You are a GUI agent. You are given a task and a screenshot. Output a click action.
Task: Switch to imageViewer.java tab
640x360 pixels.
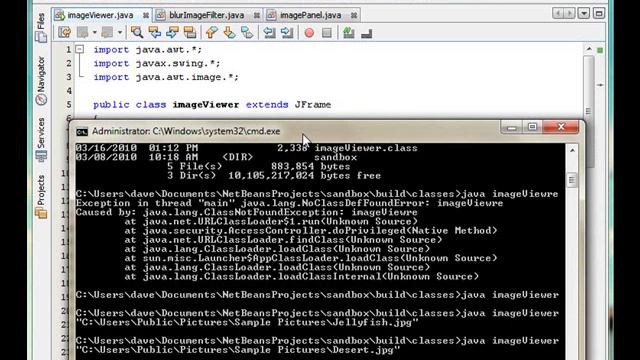(100, 15)
